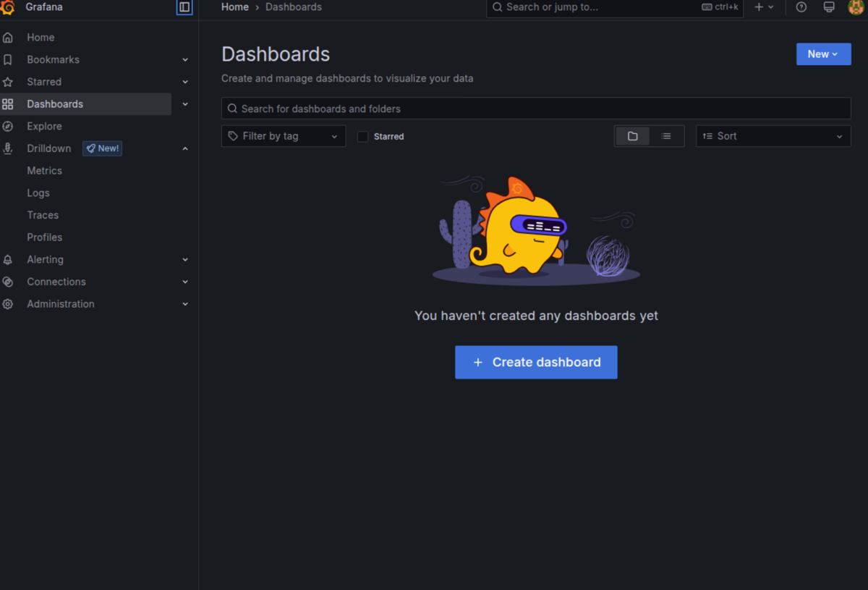Viewport: 868px width, 590px height.
Task: Open the Sort dropdown
Action: pos(773,136)
